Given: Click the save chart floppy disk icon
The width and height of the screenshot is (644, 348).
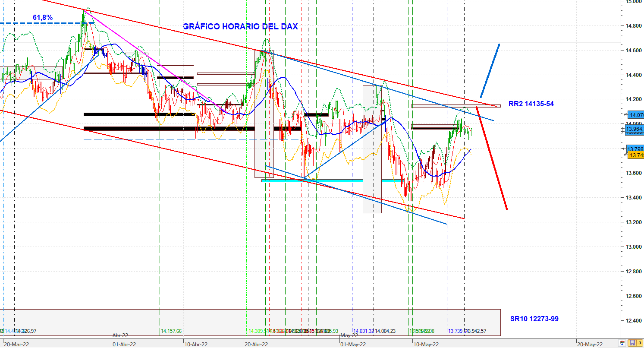Looking at the screenshot, I should pyautogui.click(x=632, y=343).
